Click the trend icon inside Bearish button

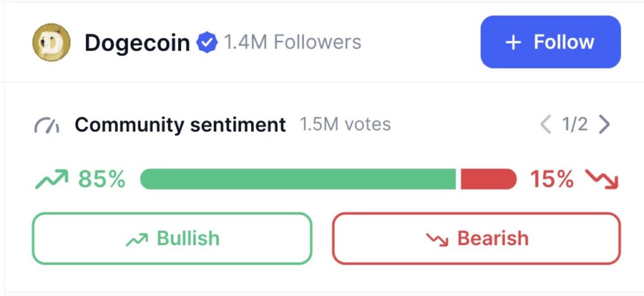pyautogui.click(x=436, y=239)
